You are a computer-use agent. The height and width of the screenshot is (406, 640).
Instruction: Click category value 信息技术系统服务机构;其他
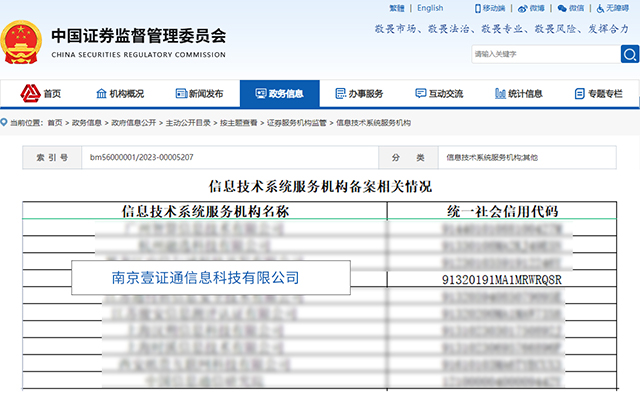coord(492,158)
